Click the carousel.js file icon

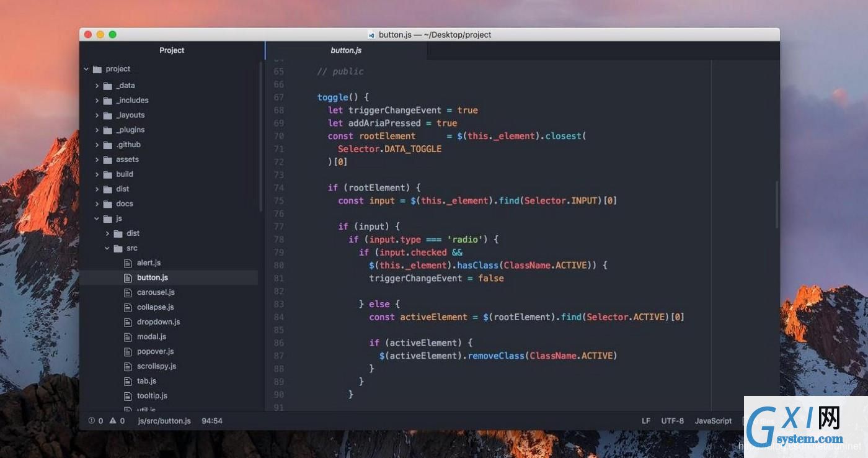point(128,292)
